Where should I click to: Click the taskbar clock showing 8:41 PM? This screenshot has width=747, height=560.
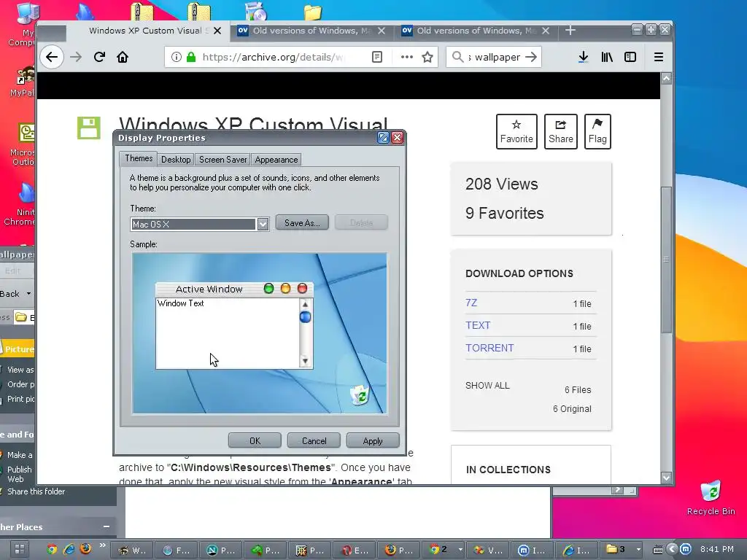(x=716, y=549)
